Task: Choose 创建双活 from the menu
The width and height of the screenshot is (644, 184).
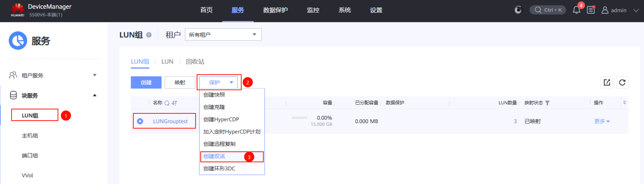Action: [214, 156]
